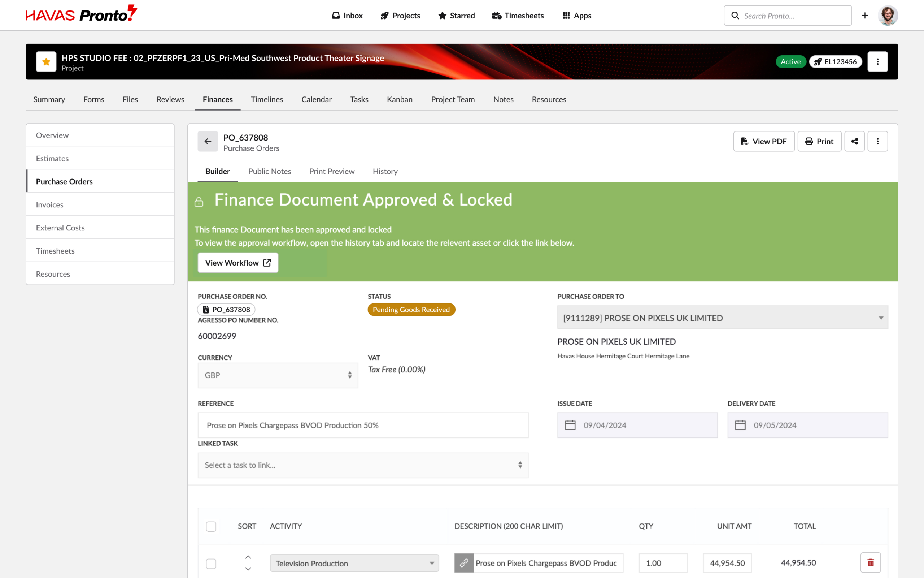Click the Active status badge
The height and width of the screenshot is (578, 924).
(790, 61)
